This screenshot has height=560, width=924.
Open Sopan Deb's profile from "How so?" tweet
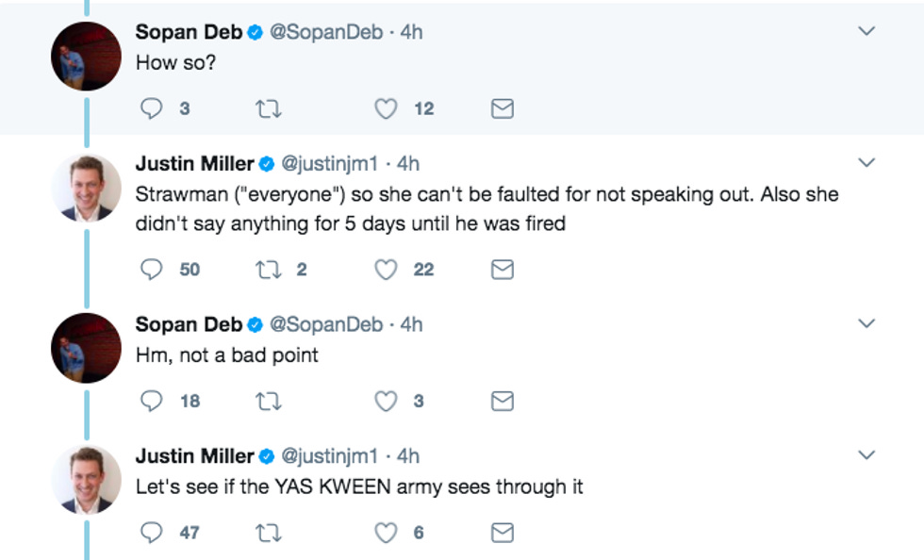(x=188, y=32)
